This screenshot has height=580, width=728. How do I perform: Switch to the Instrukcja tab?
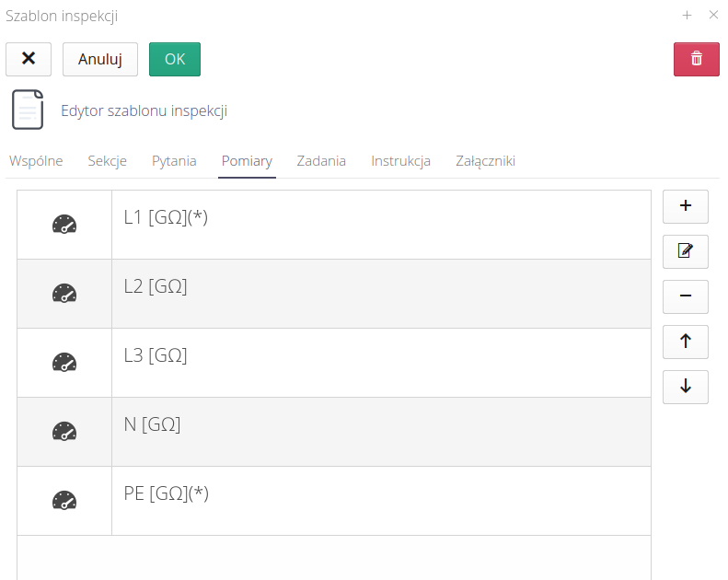pyautogui.click(x=400, y=161)
